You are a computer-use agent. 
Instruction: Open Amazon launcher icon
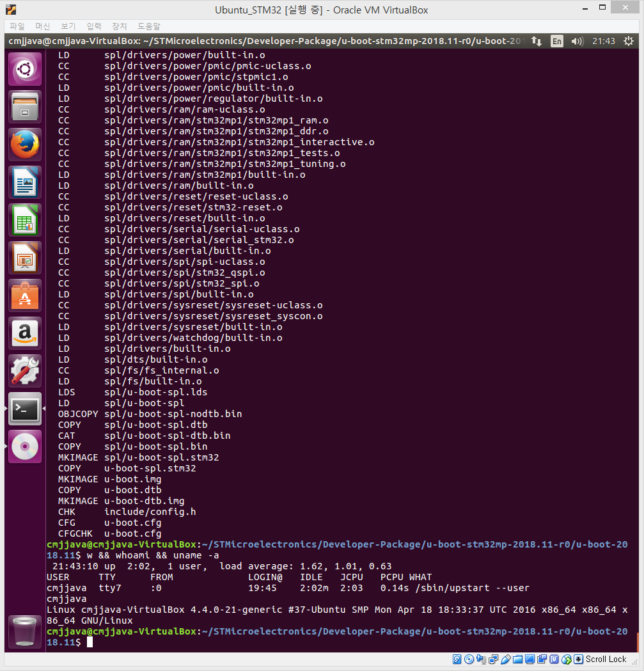[25, 333]
